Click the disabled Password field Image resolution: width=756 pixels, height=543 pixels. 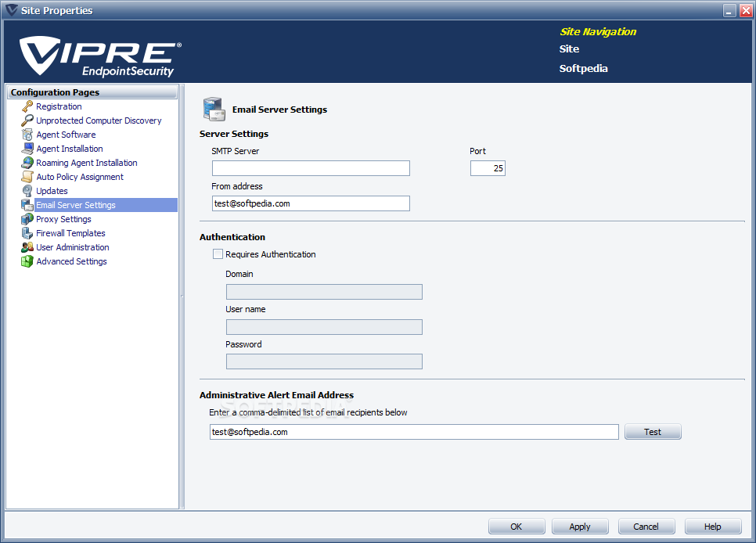324,361
